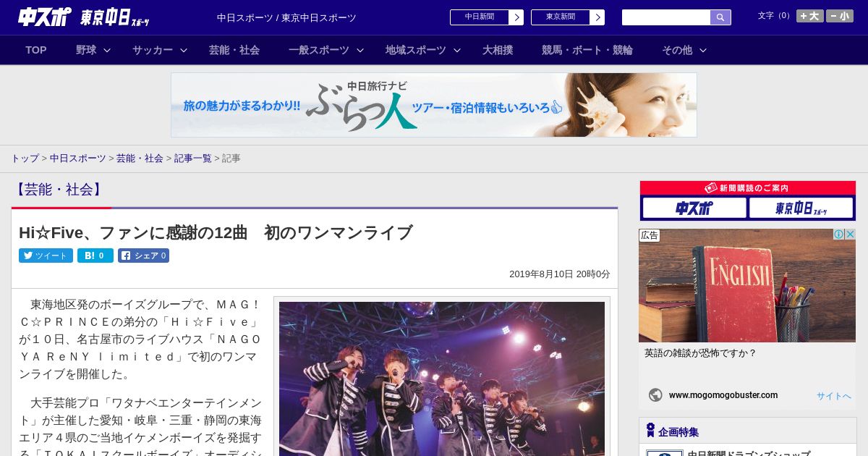Open the サッカー menu
This screenshot has width=868, height=456.
click(x=153, y=50)
